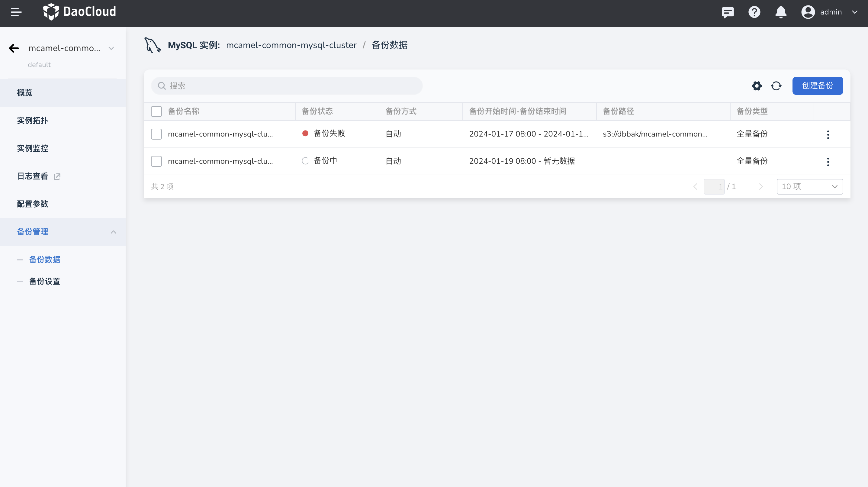Click the 创建备份 button
Screen dimensions: 868x487
[817, 86]
